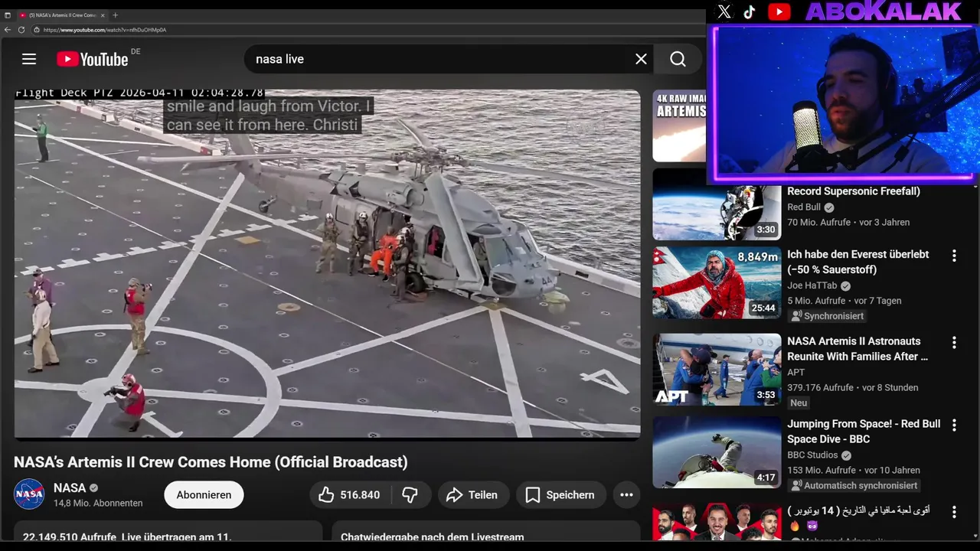Clear the search text with the X
This screenshot has width=980, height=551.
coord(641,59)
